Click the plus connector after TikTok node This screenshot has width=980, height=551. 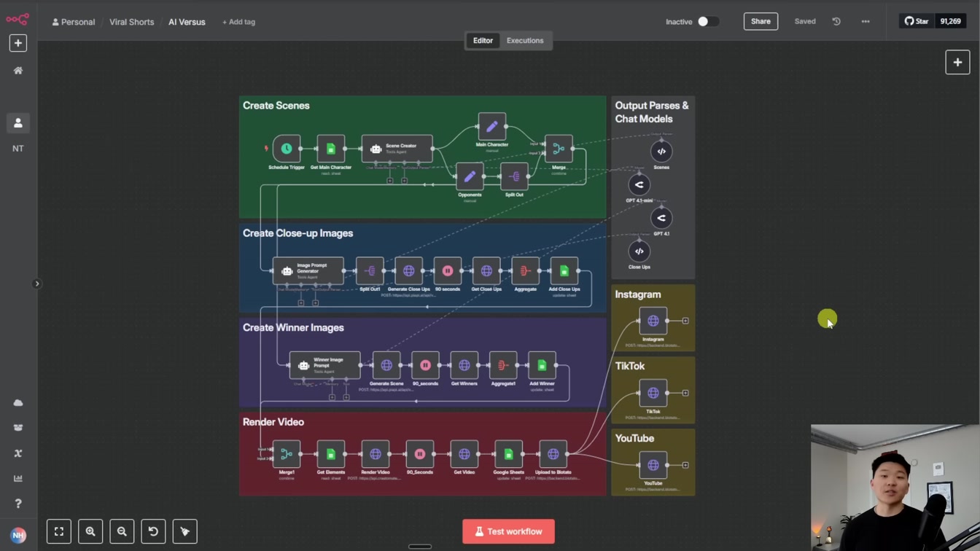click(685, 393)
